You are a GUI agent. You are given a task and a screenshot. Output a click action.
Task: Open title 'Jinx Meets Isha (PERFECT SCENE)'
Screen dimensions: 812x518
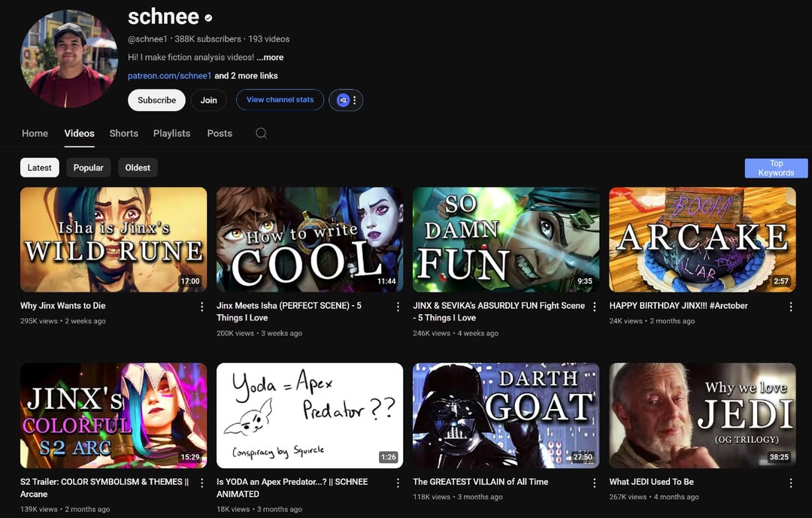tap(289, 311)
